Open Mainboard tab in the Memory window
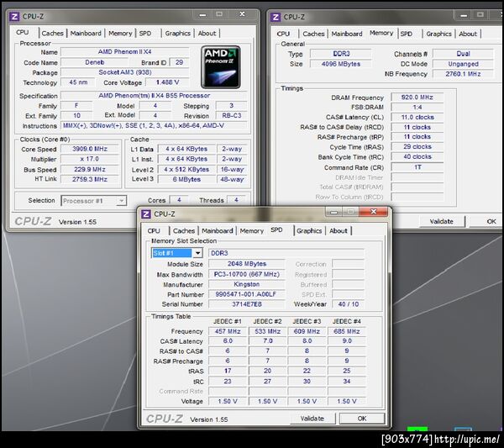This screenshot has height=448, width=504. pos(346,34)
